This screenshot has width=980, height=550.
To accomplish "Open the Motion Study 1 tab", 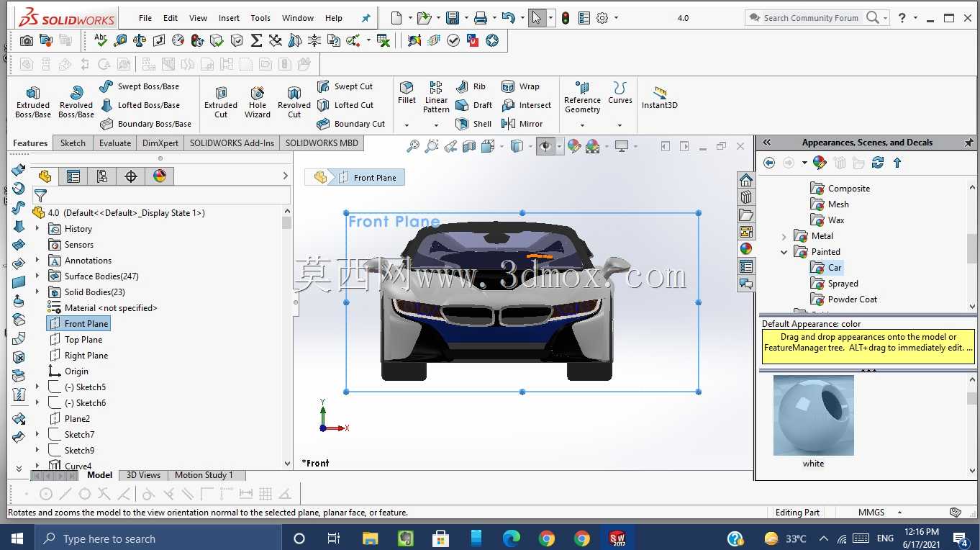I will pos(204,475).
